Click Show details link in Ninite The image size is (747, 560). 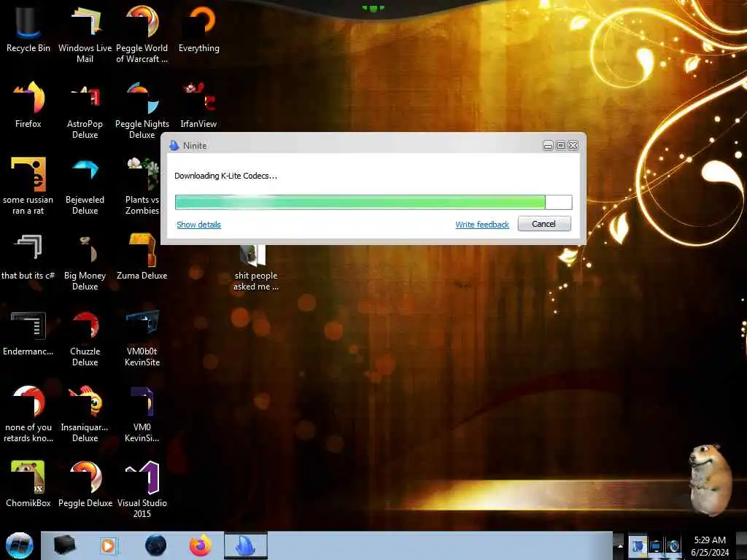[x=198, y=225]
